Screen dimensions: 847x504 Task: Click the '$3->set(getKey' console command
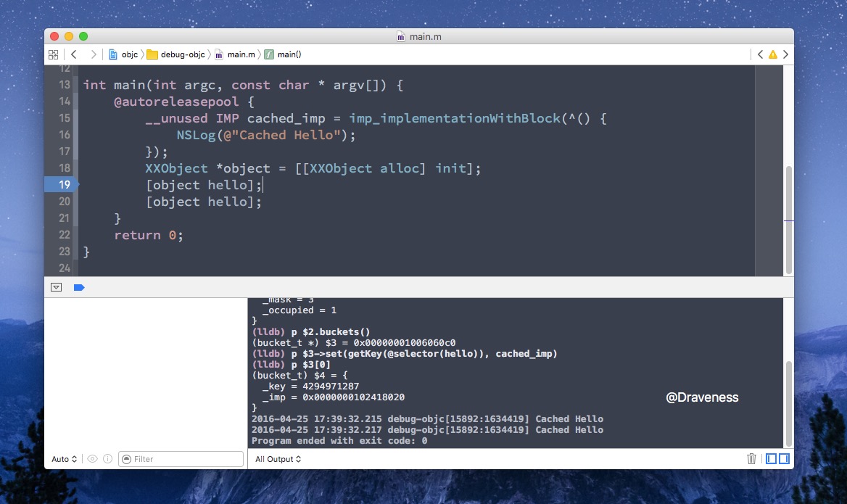coord(424,354)
